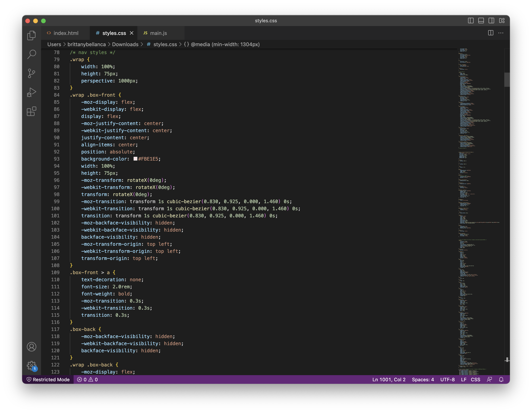Open errors and warnings problems indicator
The height and width of the screenshot is (413, 532).
[87, 379]
